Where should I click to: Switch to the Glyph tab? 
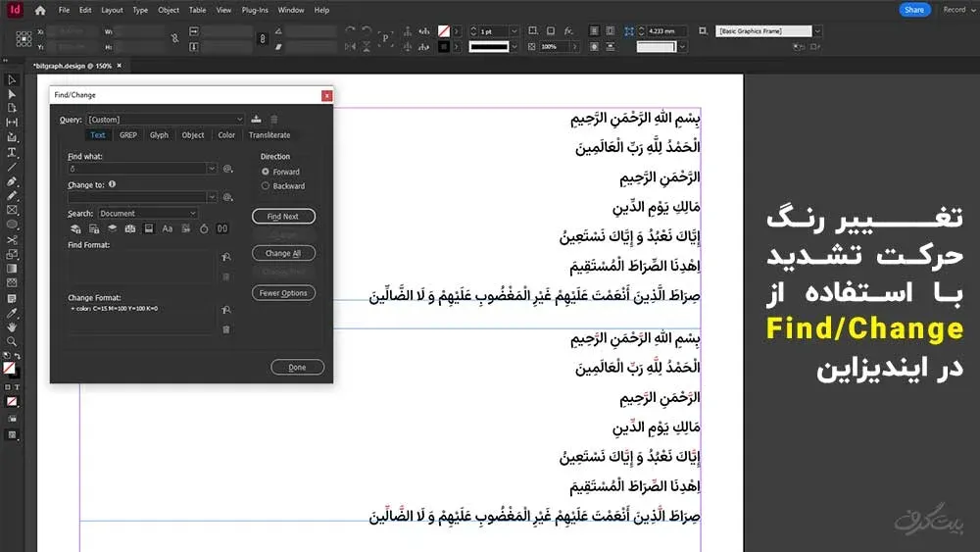(x=159, y=135)
